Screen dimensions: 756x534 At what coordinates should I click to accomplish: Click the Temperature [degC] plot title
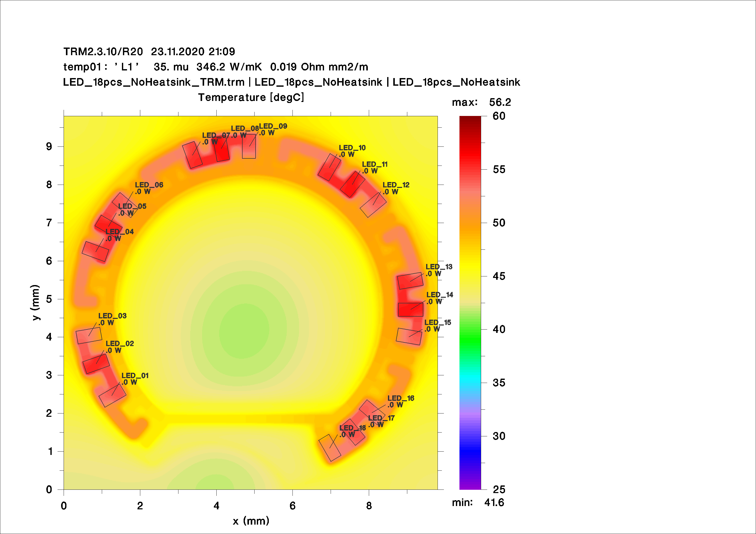point(251,97)
